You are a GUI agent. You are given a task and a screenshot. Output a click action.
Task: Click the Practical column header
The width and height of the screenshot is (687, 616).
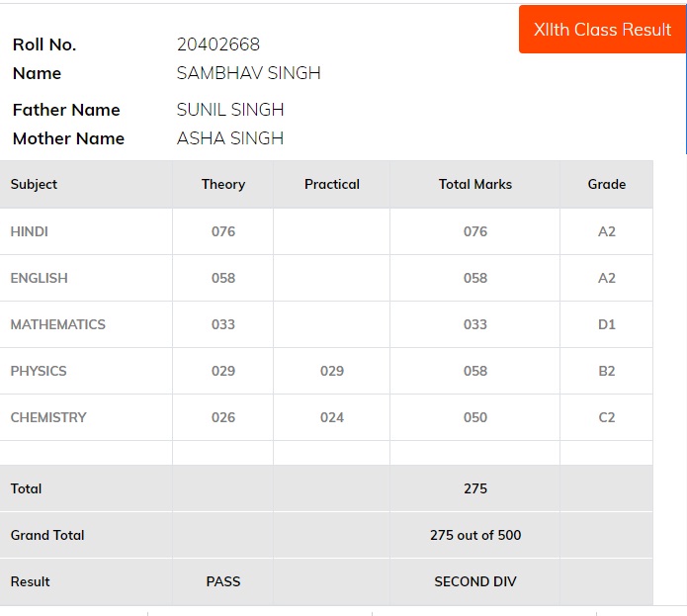point(332,184)
